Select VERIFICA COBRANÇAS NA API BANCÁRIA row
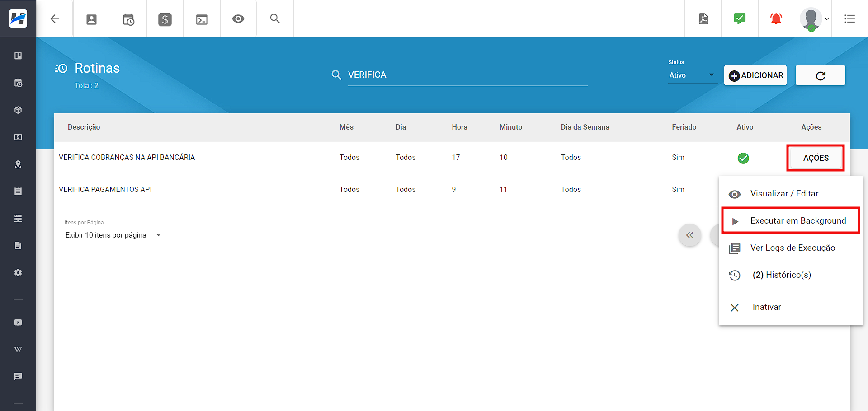868x411 pixels. [452, 158]
